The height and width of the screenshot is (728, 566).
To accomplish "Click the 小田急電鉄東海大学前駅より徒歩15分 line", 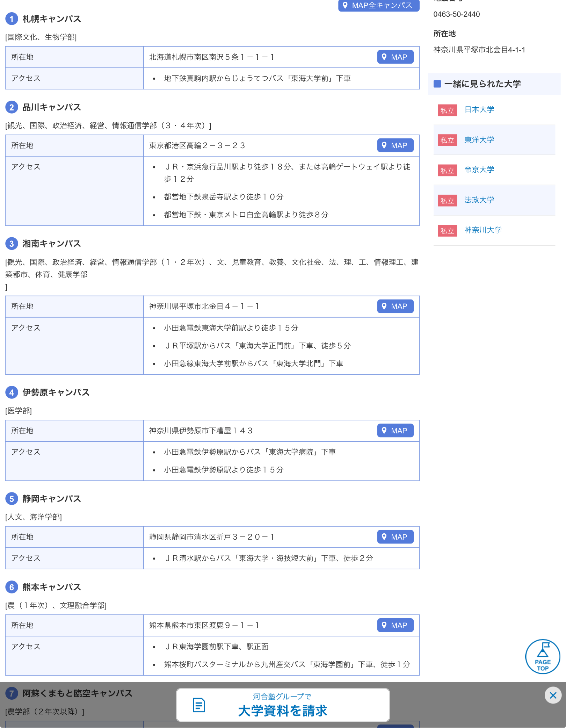I will click(231, 328).
